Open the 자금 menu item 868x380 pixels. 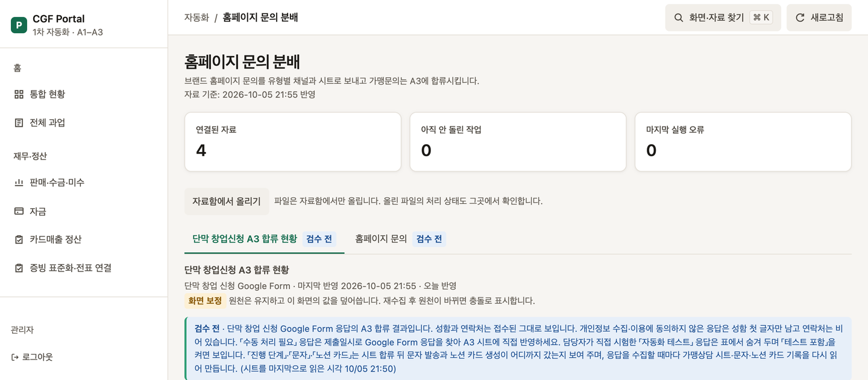[x=84, y=211]
